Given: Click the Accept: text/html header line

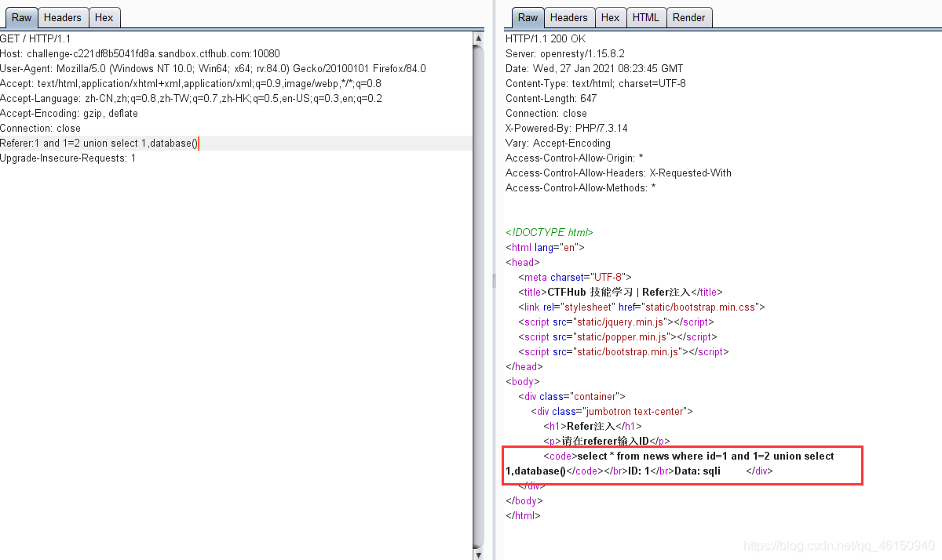Looking at the screenshot, I should pyautogui.click(x=191, y=83).
